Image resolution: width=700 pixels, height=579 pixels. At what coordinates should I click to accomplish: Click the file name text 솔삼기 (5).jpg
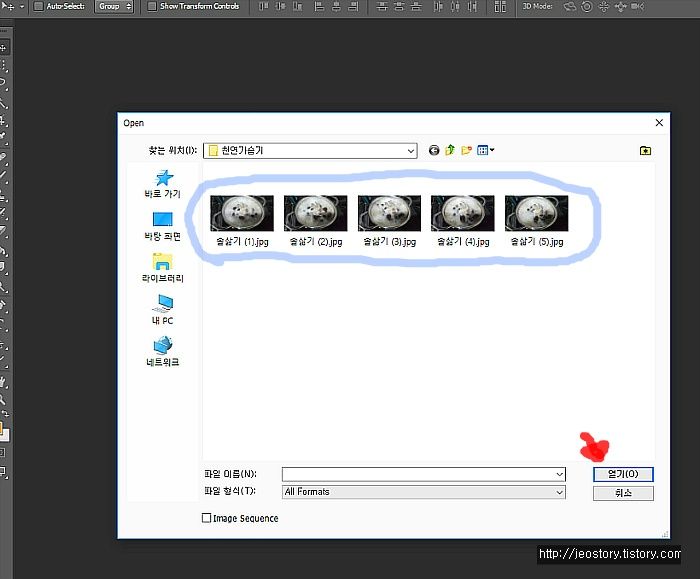click(537, 242)
